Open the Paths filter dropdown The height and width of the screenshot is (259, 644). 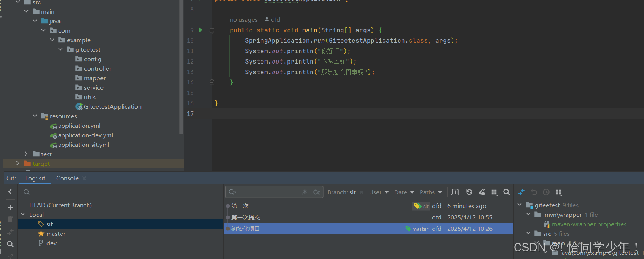pyautogui.click(x=431, y=192)
